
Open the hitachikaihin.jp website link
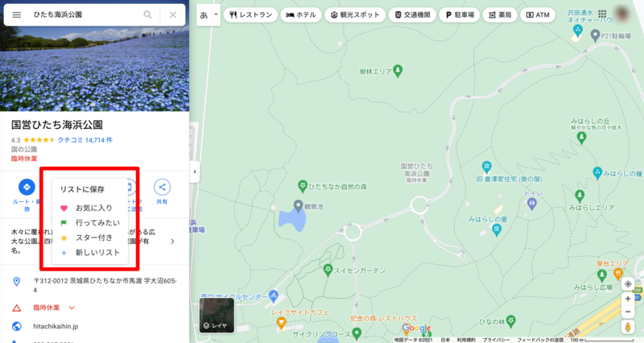coord(56,326)
